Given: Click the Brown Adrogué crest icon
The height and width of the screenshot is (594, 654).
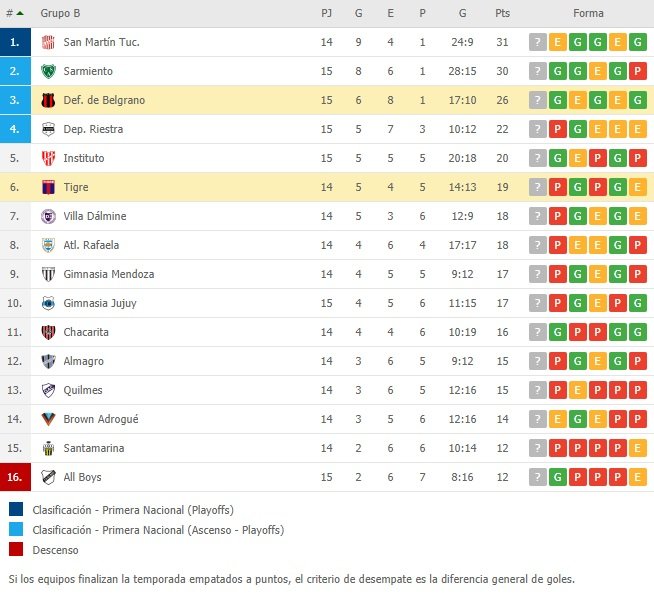Looking at the screenshot, I should [48, 419].
